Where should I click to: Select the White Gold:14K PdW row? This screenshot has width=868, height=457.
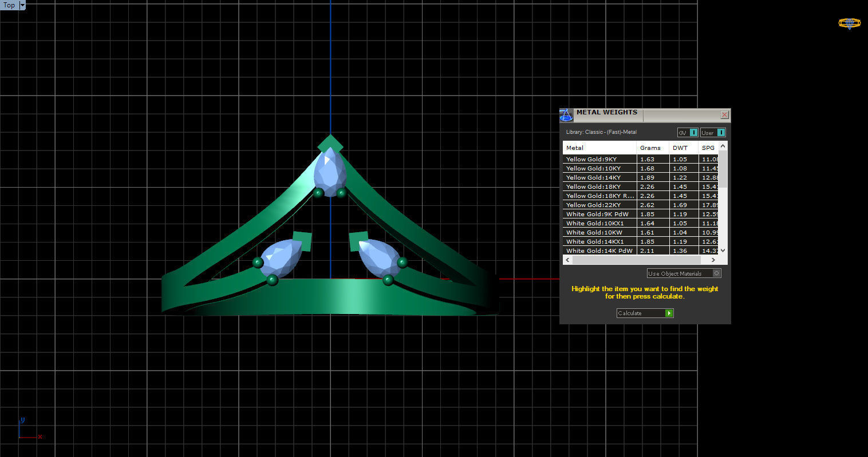(x=641, y=251)
